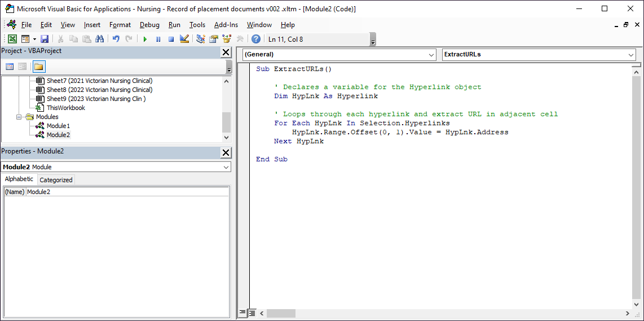This screenshot has width=644, height=321.
Task: Click the Reset stop icon
Action: point(171,39)
